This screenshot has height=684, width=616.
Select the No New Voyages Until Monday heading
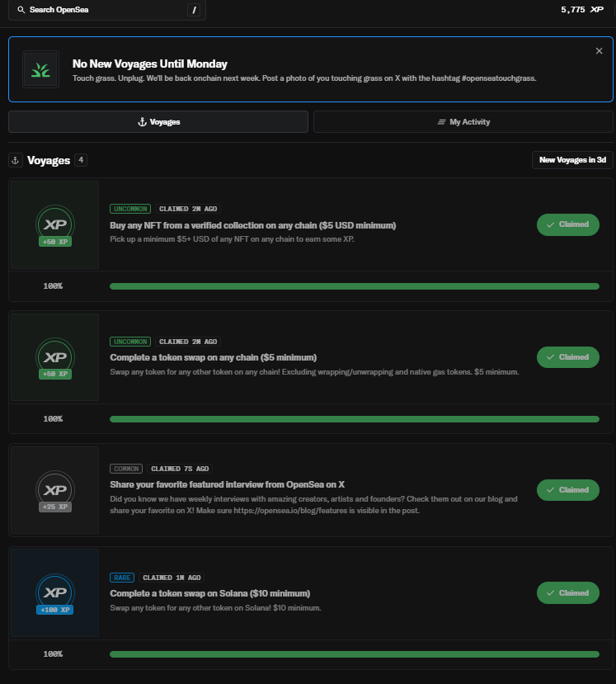149,64
